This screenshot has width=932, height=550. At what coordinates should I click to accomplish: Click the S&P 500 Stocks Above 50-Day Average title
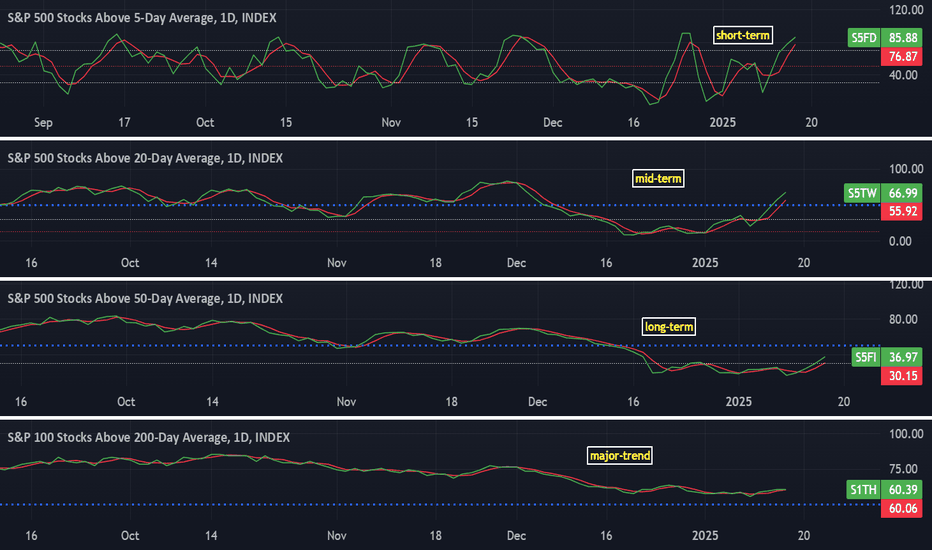[145, 298]
